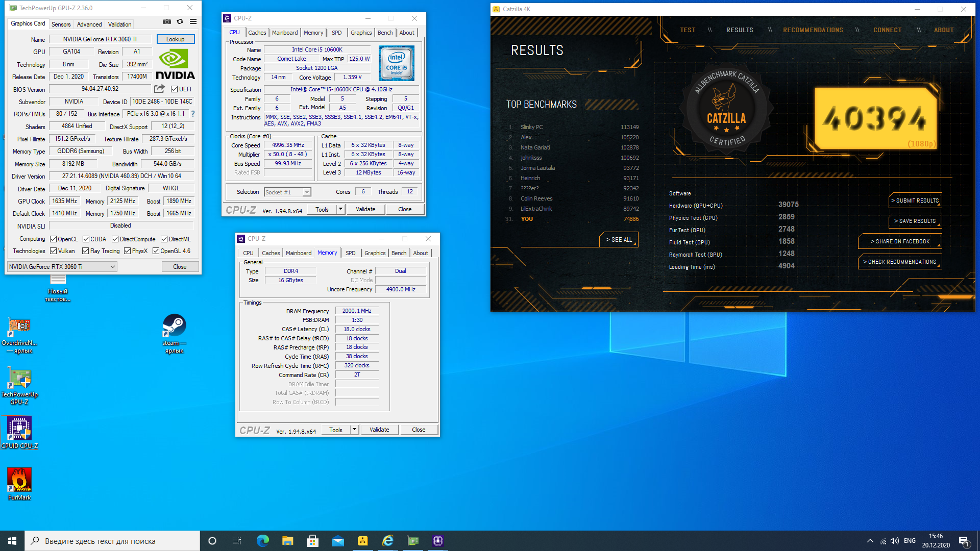Click the GPU-Z taskbar icon
This screenshot has width=980, height=551.
click(412, 541)
